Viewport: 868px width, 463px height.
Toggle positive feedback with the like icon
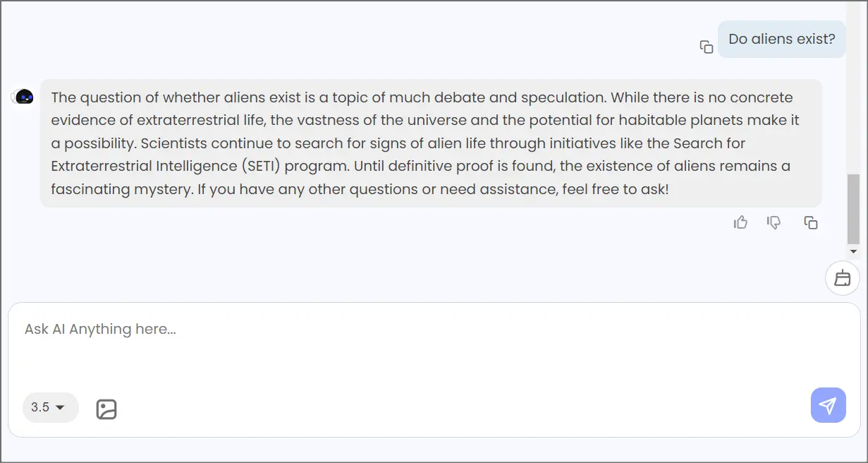pyautogui.click(x=740, y=222)
